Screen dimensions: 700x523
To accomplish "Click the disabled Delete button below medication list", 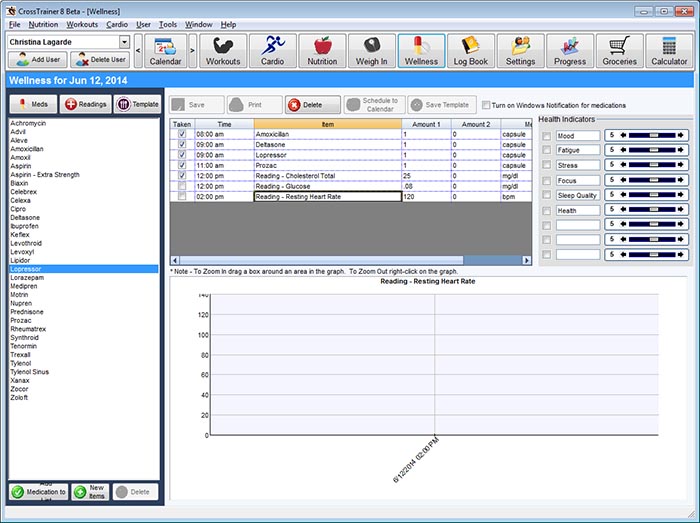I will (135, 492).
